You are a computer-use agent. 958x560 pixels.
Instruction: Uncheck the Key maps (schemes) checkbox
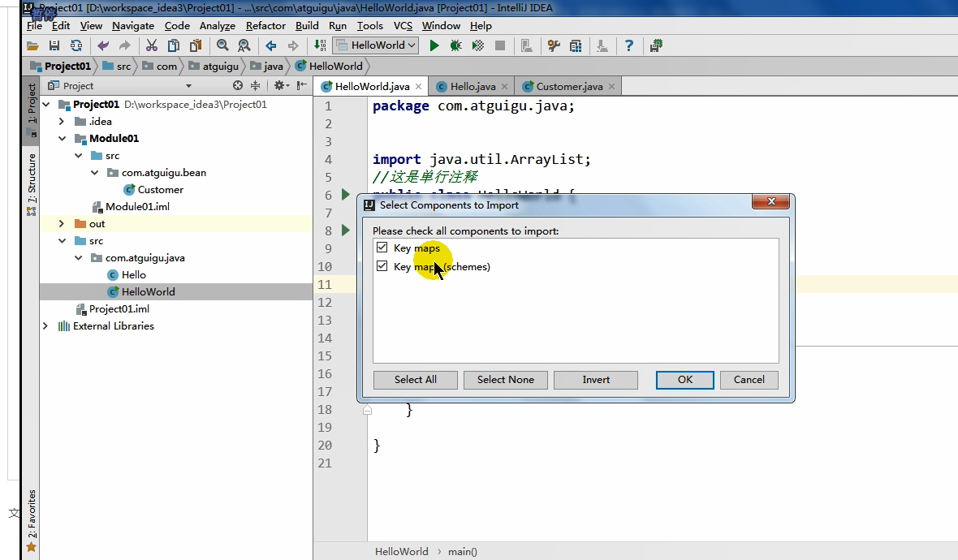[382, 266]
